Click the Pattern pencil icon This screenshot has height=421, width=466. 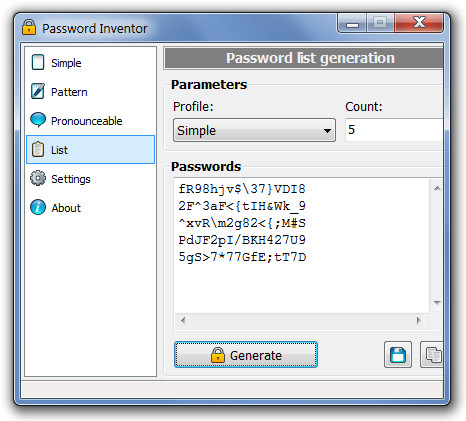click(x=38, y=91)
